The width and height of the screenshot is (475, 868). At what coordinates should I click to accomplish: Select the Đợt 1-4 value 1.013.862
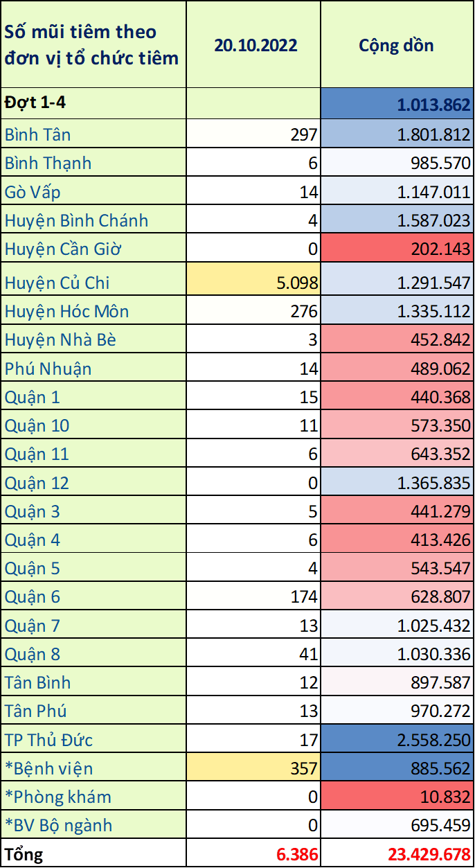pos(433,105)
